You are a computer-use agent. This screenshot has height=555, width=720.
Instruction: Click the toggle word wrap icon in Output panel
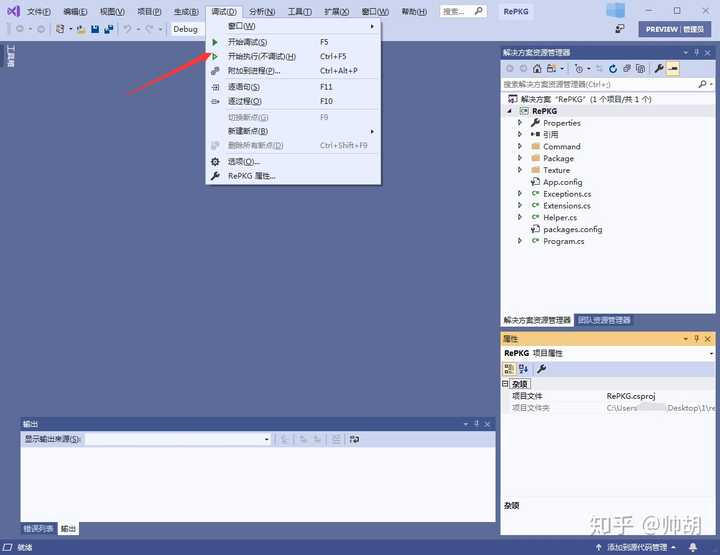[354, 439]
